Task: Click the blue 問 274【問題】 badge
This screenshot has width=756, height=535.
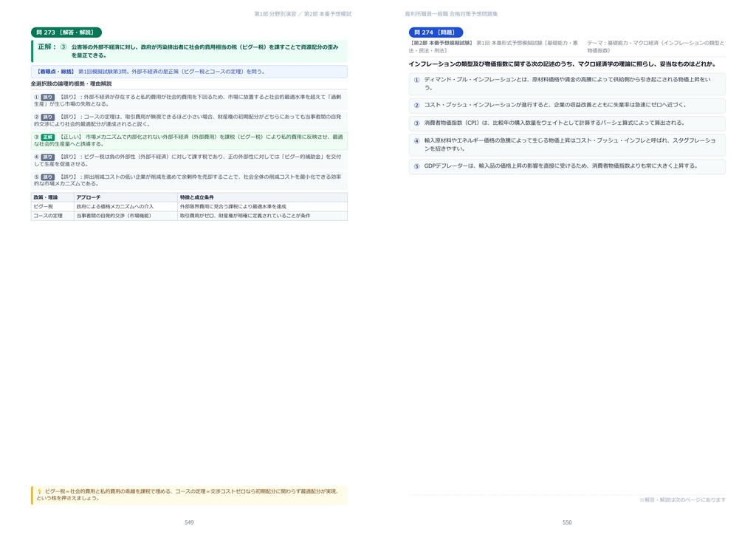Action: coord(436,33)
